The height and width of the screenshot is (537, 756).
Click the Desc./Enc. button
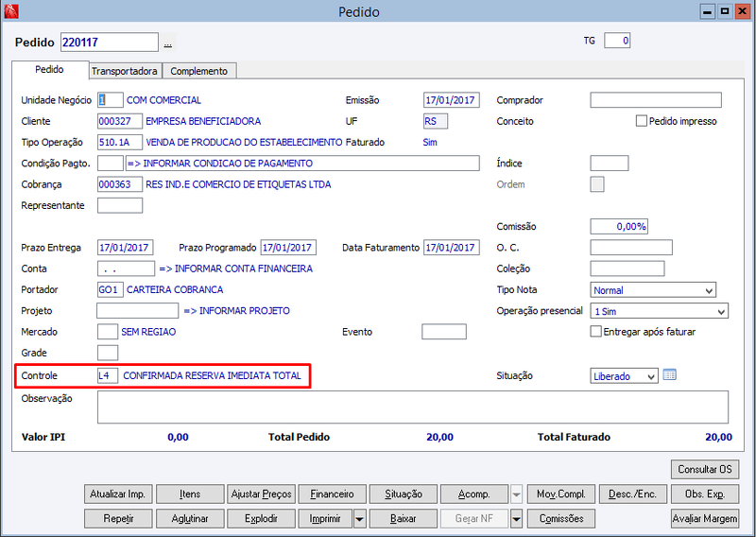coord(632,494)
